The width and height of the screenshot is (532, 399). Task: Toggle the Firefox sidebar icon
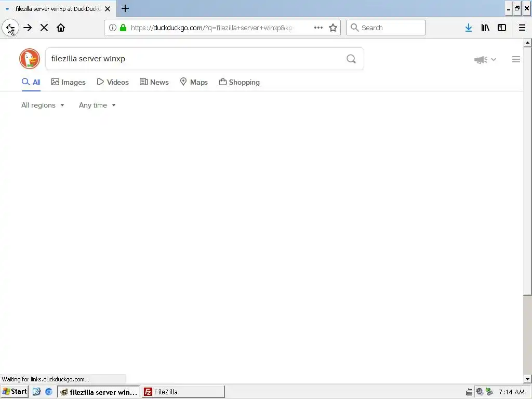tap(502, 28)
